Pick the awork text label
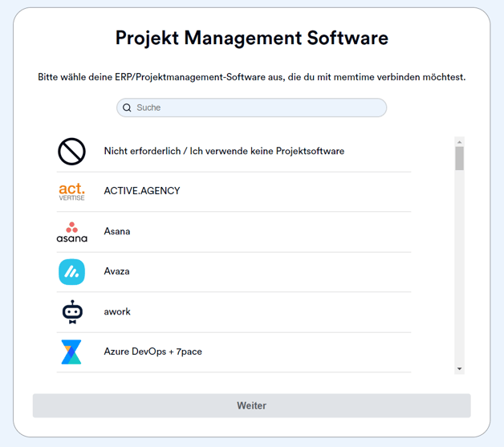Screen dimensions: 504x447 (117, 311)
